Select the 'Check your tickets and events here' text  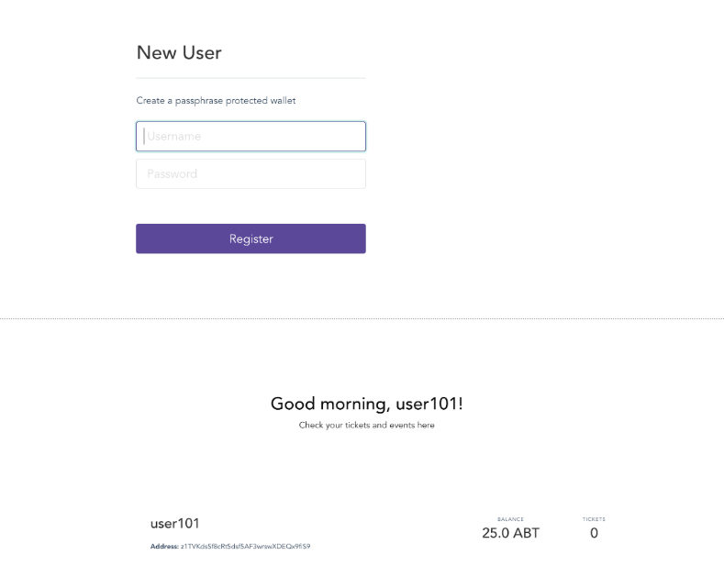pyautogui.click(x=366, y=426)
